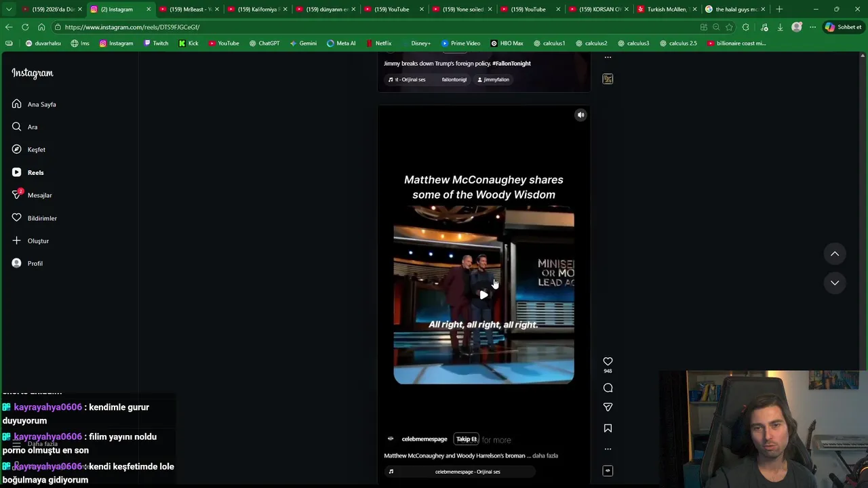Zoom out via address bar magnifier

coord(716,27)
